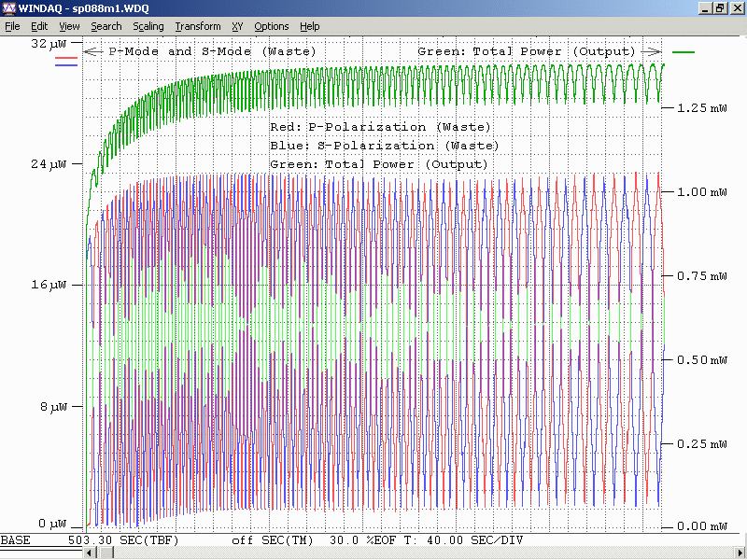Open the View menu
The image size is (747, 560).
69,26
